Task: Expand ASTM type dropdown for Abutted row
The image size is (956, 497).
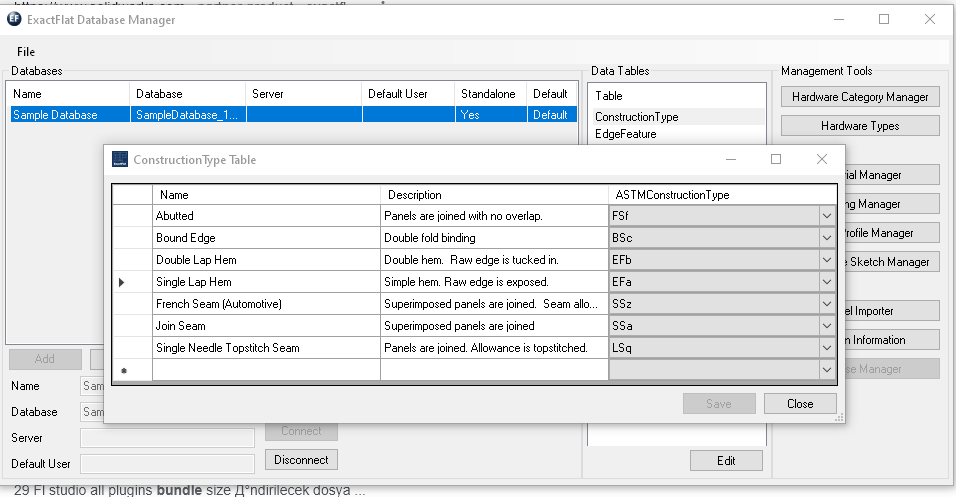Action: (x=826, y=215)
